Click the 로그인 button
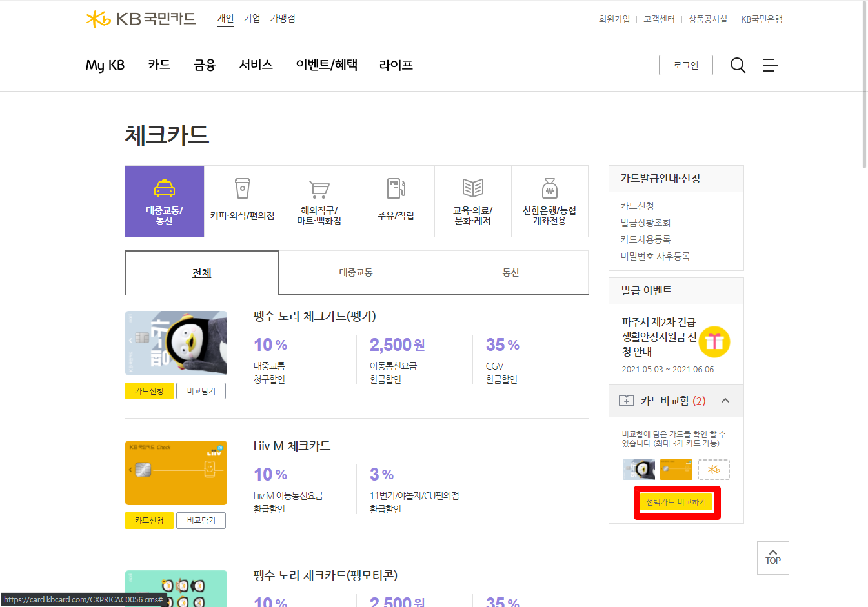The height and width of the screenshot is (607, 868). [x=686, y=65]
